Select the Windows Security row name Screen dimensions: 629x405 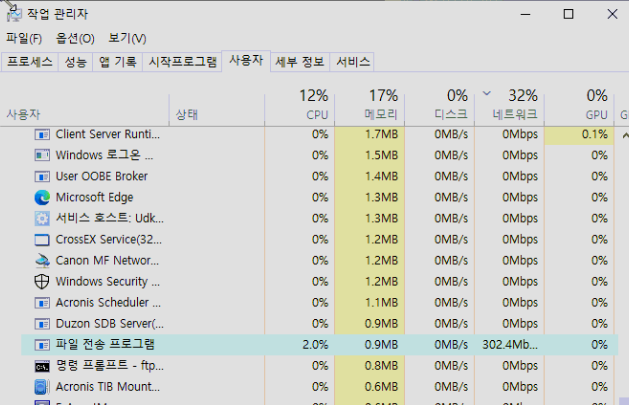[x=108, y=281]
